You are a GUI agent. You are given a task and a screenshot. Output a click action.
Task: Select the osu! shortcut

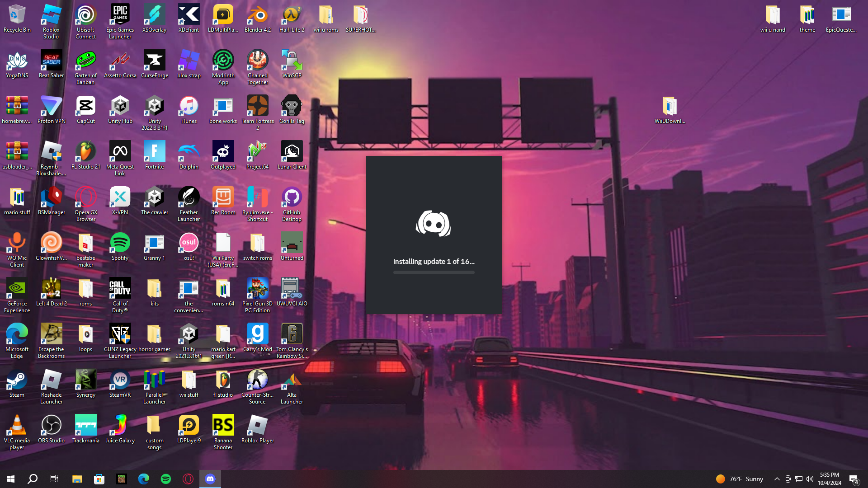point(189,247)
